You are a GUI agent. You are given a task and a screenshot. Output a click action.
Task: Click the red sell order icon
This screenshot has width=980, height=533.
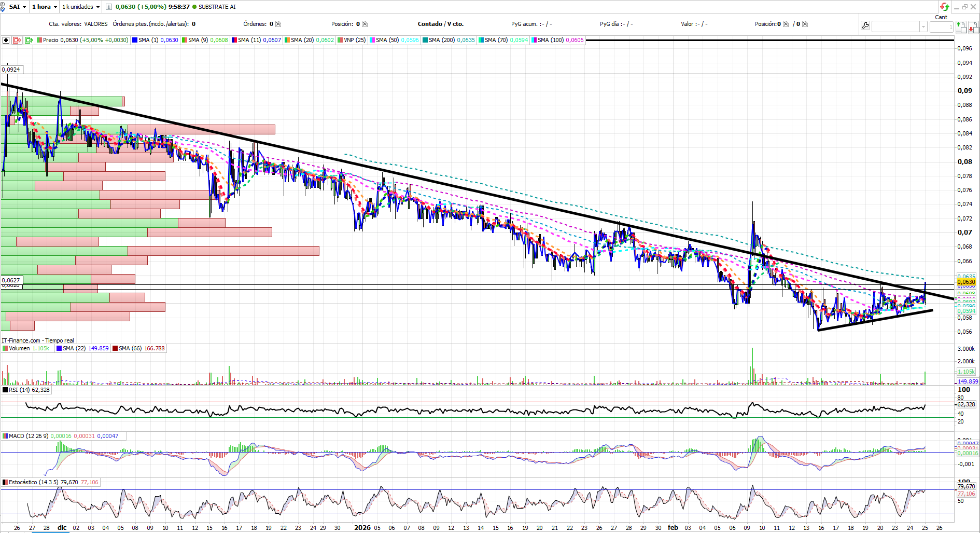click(x=973, y=27)
